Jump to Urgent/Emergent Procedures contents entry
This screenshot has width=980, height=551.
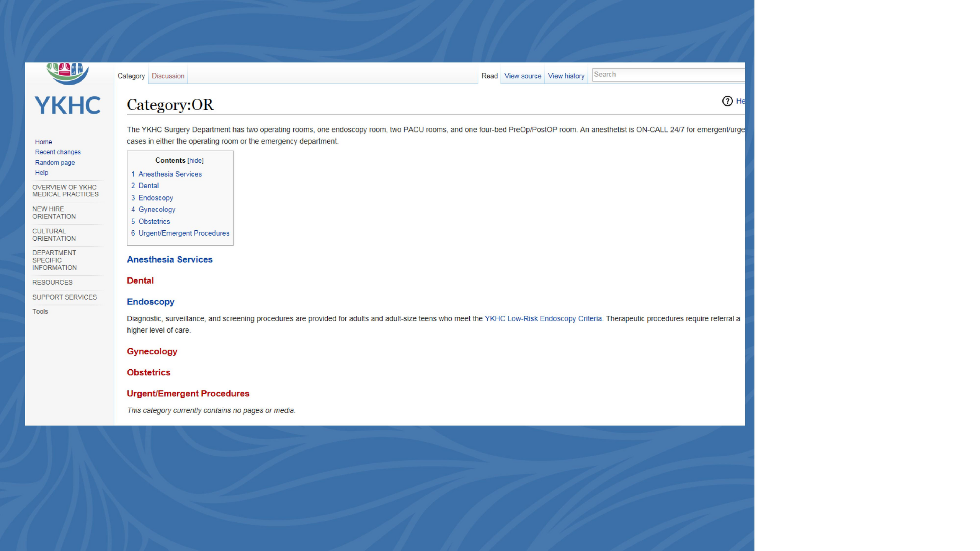(x=184, y=233)
